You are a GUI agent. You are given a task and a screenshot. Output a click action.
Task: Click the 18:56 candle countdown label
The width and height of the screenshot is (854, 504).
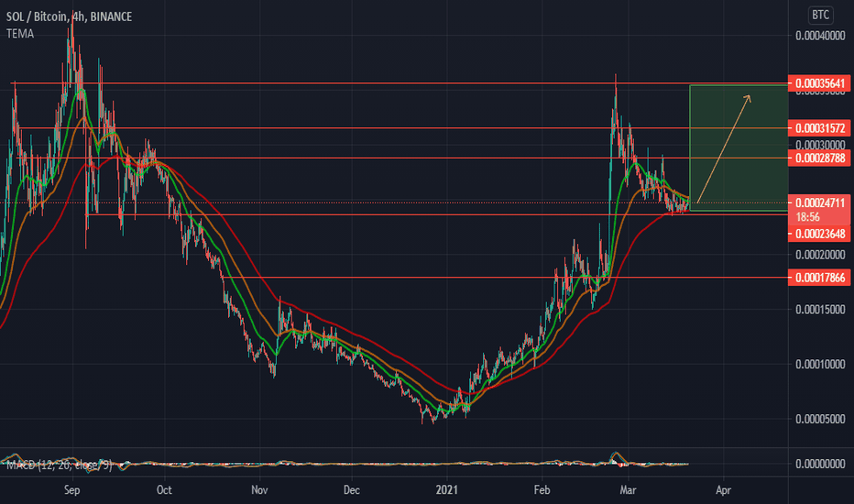807,217
